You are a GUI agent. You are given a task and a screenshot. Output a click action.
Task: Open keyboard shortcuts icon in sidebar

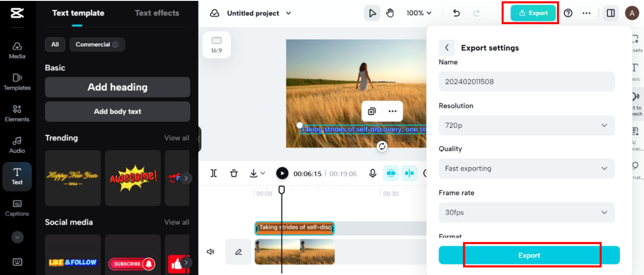[x=17, y=262]
